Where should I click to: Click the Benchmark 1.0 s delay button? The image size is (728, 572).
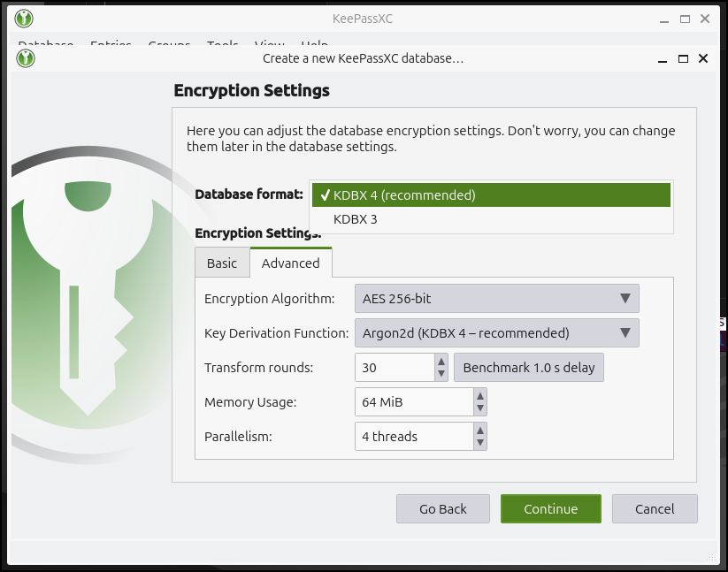[x=528, y=367]
